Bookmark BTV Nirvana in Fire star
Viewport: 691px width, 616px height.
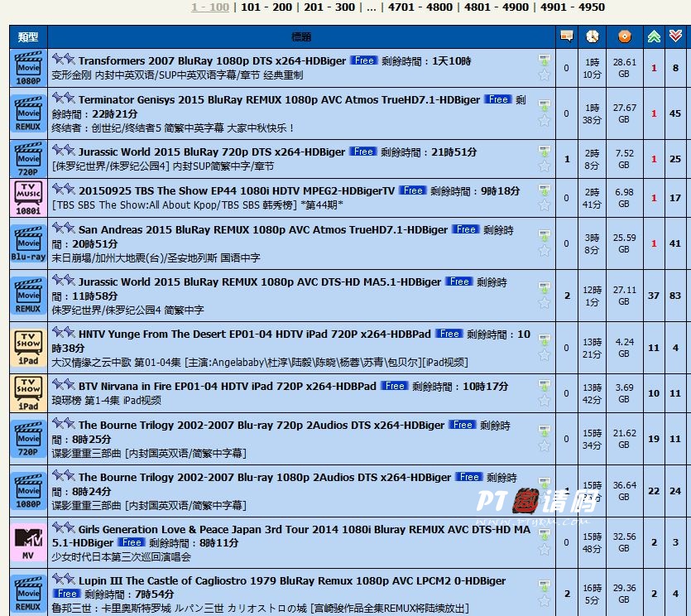[x=545, y=401]
